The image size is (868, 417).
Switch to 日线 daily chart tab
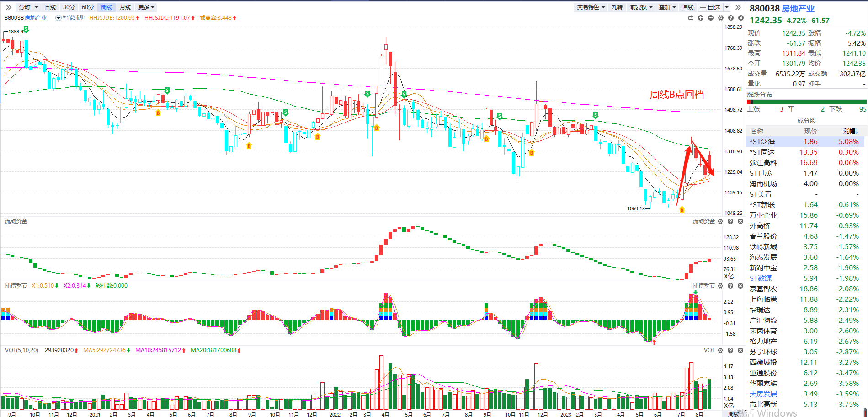click(50, 7)
